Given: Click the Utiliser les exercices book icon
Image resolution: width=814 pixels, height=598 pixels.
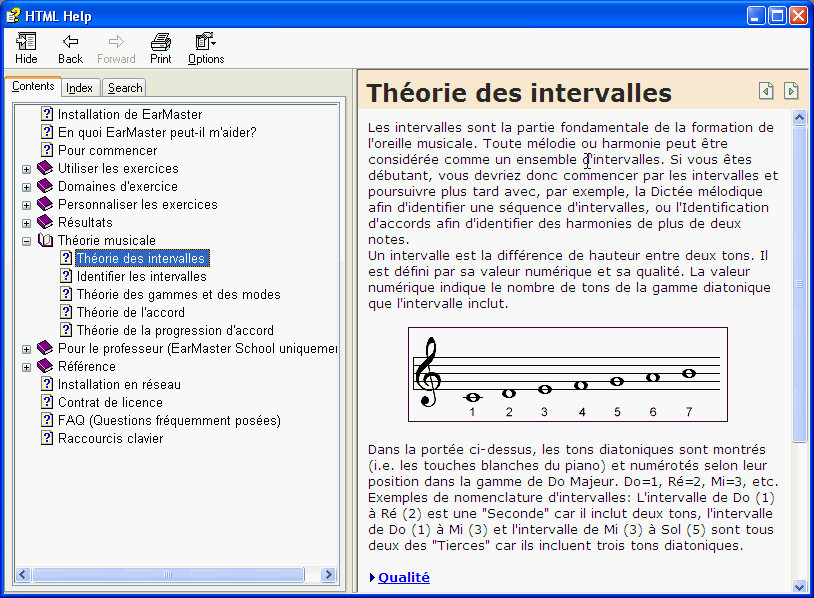Looking at the screenshot, I should pyautogui.click(x=46, y=168).
